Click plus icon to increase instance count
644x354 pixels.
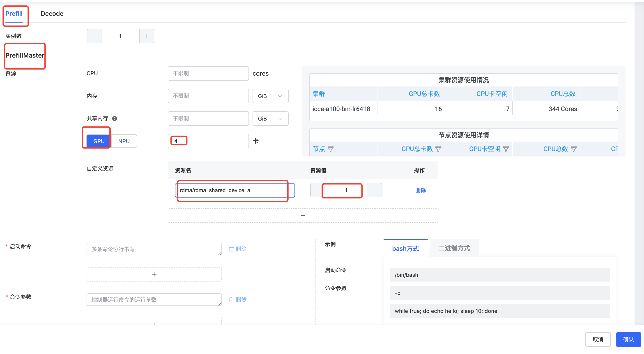(147, 36)
